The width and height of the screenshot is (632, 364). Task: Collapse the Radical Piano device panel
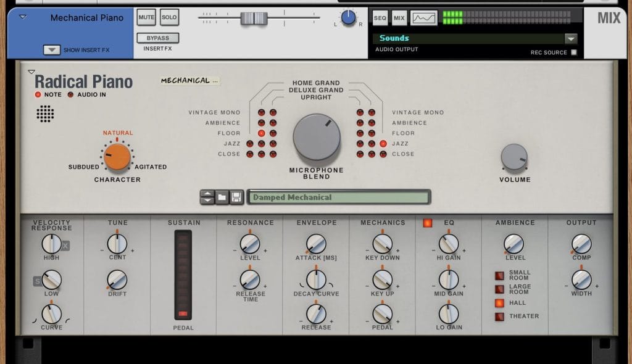click(31, 72)
